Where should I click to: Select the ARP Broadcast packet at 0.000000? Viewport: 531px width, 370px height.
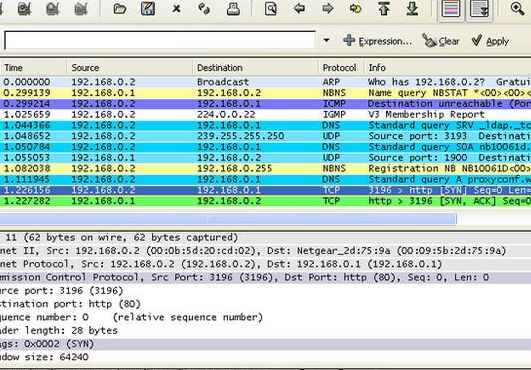pyautogui.click(x=266, y=82)
